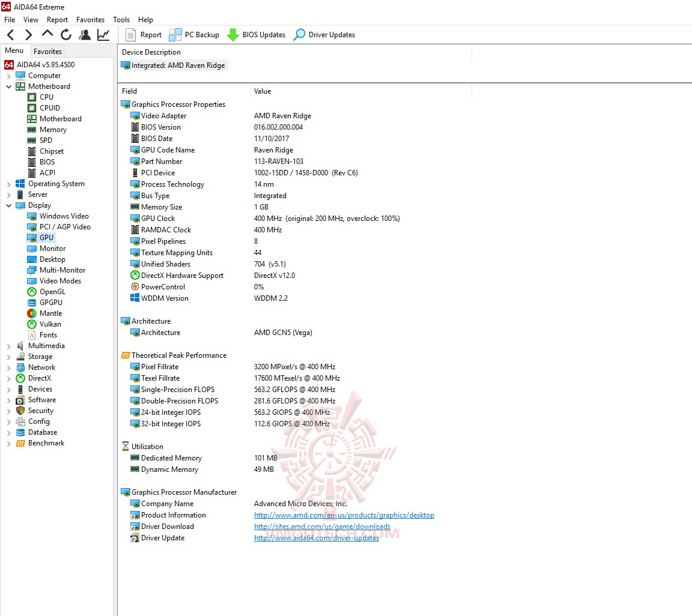Select the Vulkan tree item

(x=44, y=324)
